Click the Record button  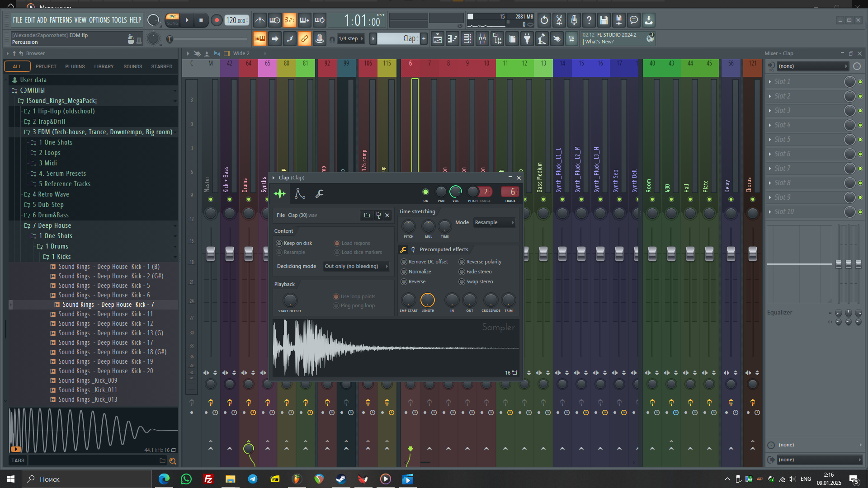coord(217,20)
